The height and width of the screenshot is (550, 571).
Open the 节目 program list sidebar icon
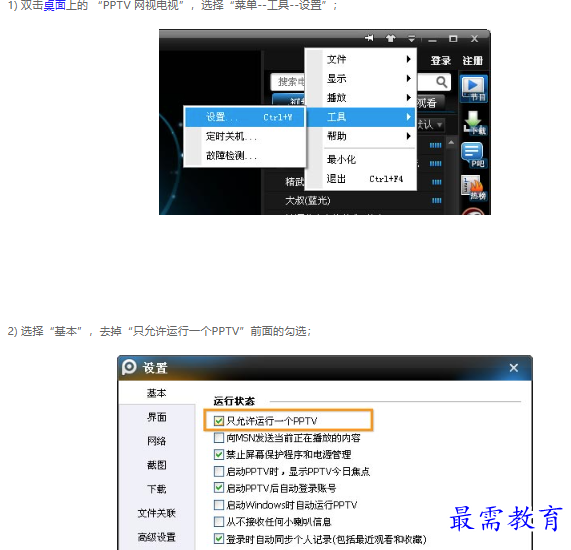coord(473,88)
